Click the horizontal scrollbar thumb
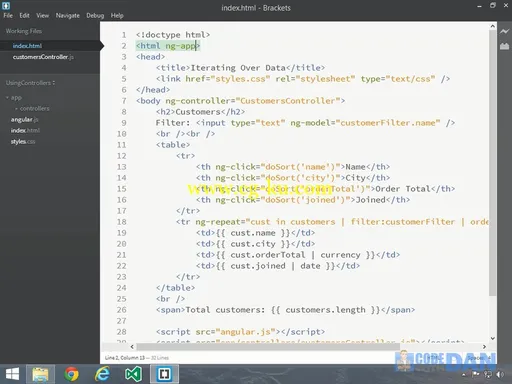This screenshot has width=512, height=384. tap(268, 347)
